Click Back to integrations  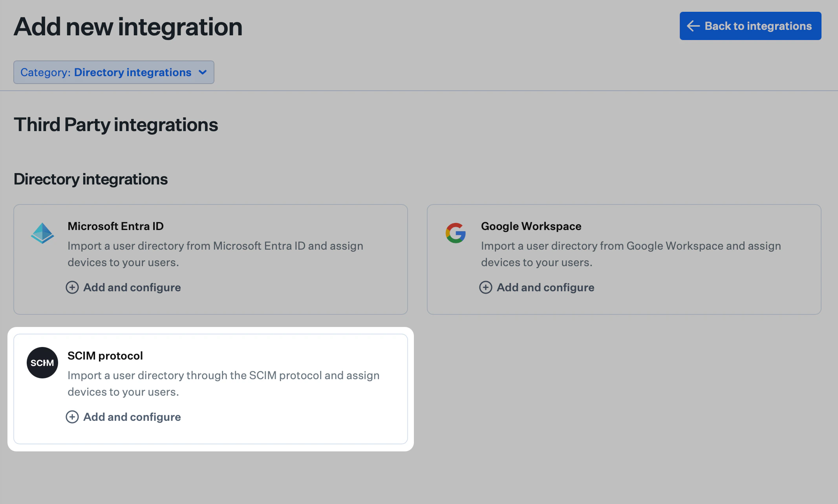coord(750,26)
